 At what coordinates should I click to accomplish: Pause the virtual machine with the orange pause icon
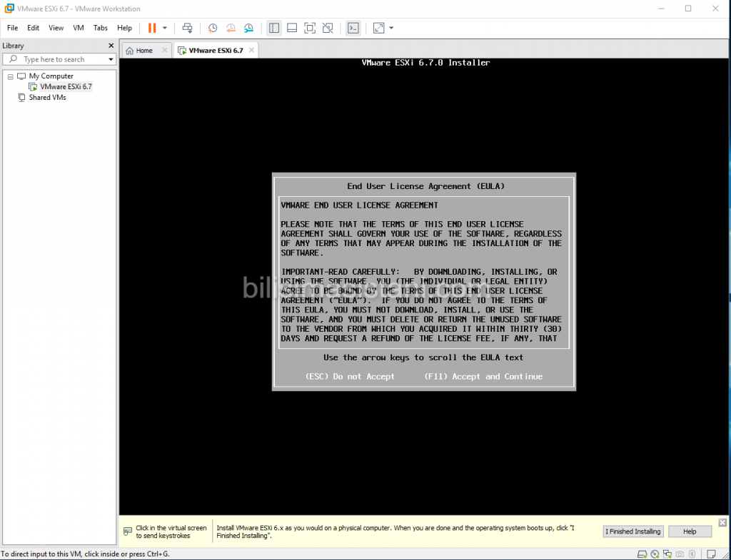[152, 28]
